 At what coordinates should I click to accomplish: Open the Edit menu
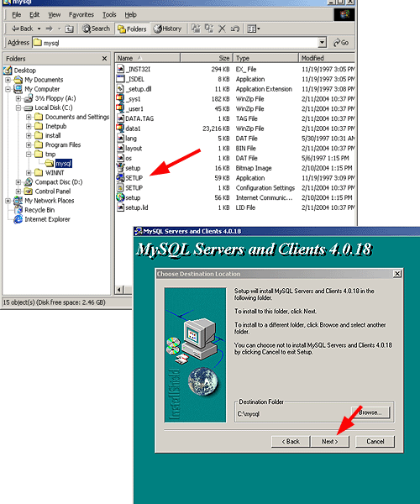(x=34, y=15)
